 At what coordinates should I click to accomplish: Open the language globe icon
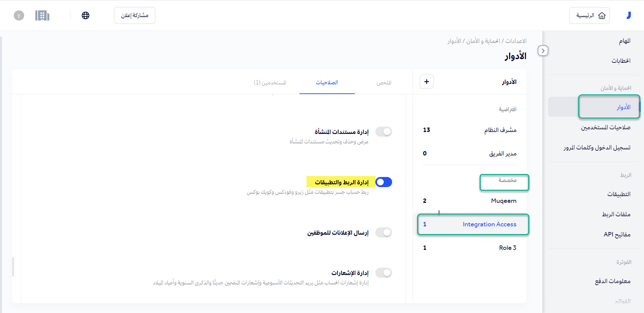(86, 15)
